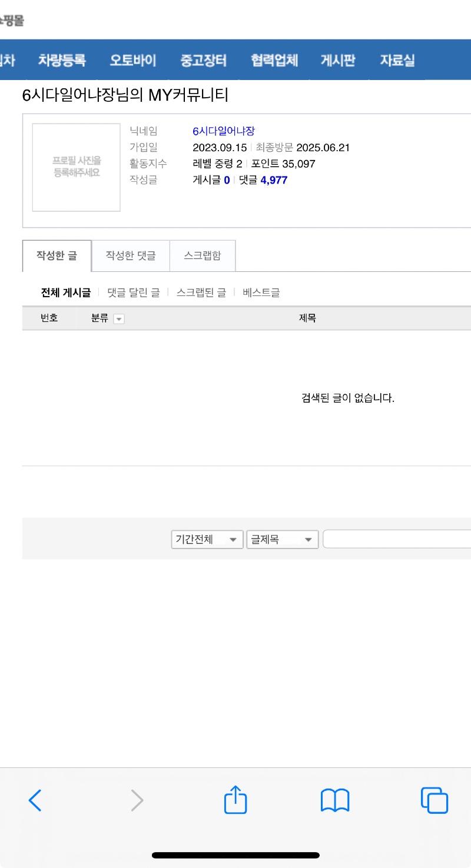Screen dimensions: 471x868
Task: Open 오토바이 in the navigation bar
Action: click(133, 60)
